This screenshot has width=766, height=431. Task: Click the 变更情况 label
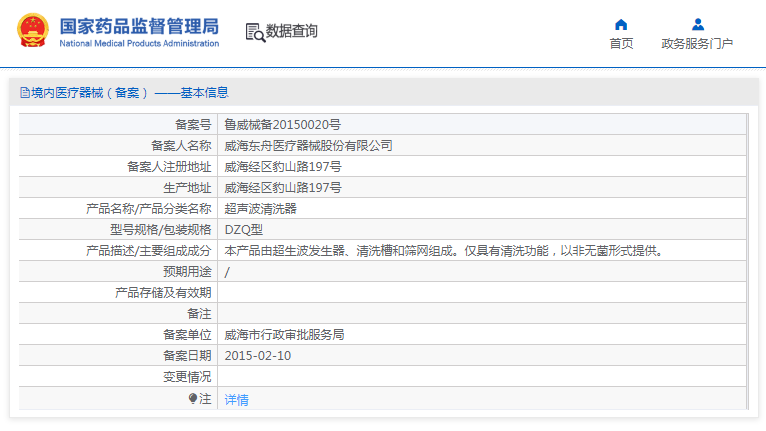[187, 377]
